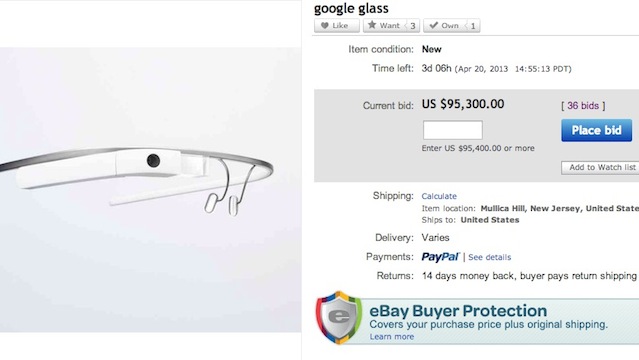Open See details for payments
Screen dimensions: 639x360
489,257
